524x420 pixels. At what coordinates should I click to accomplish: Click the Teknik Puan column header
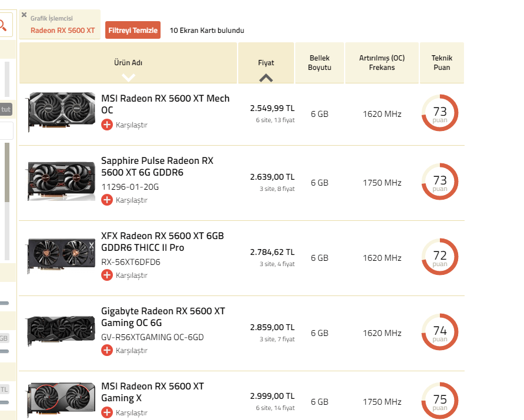tap(442, 63)
